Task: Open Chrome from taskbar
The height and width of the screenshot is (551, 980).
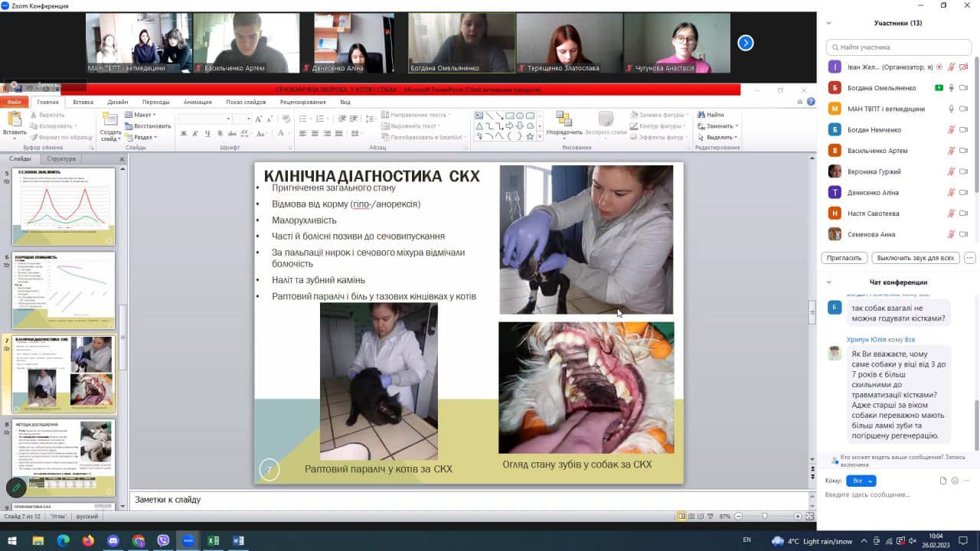Action: click(139, 540)
